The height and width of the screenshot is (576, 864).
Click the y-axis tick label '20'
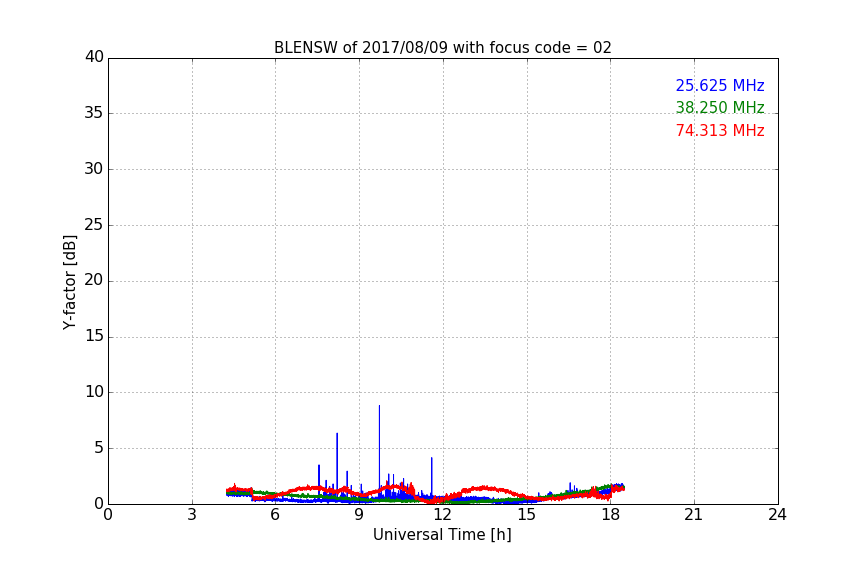(94, 280)
